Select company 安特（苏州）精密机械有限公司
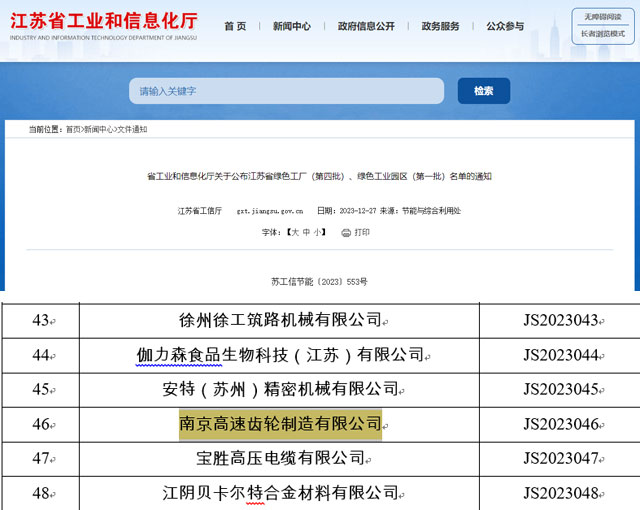Image resolution: width=640 pixels, height=510 pixels. 280,389
